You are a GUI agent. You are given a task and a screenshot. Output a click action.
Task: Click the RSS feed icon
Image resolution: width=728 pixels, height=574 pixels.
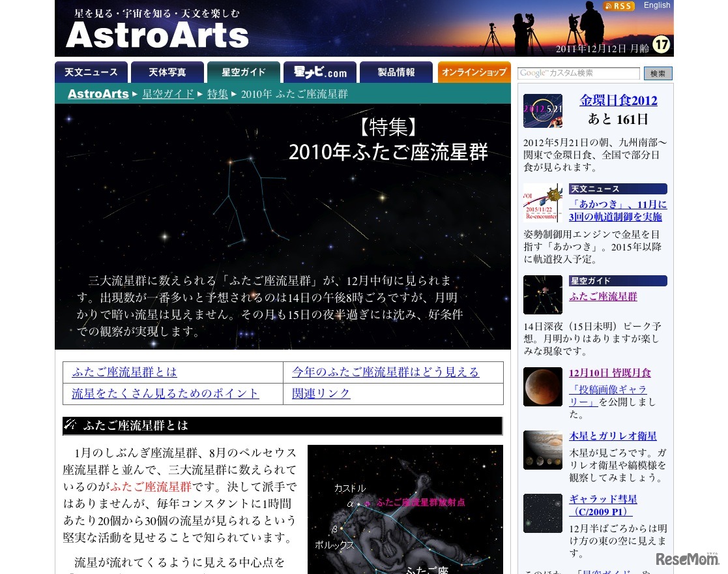click(x=619, y=6)
